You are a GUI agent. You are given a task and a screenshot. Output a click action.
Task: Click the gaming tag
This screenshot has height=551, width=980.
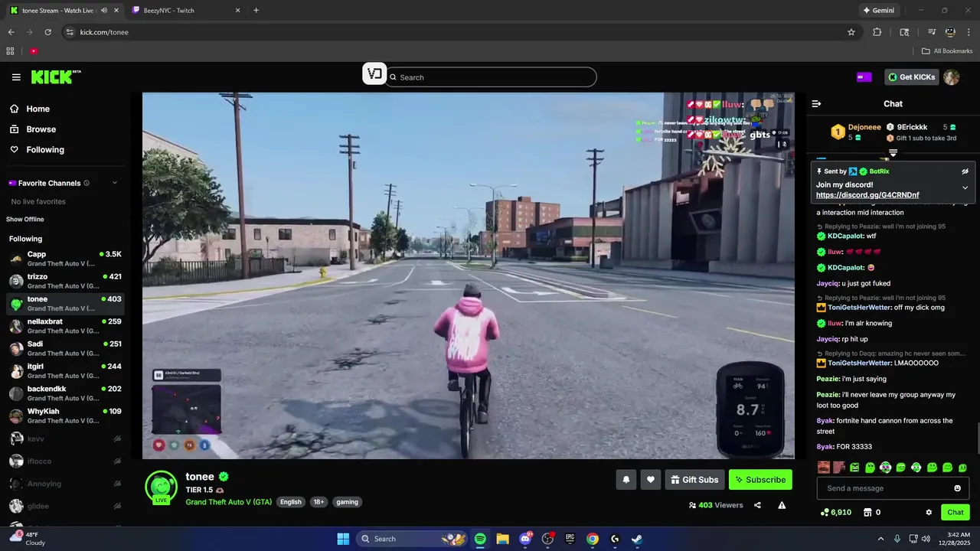point(347,502)
